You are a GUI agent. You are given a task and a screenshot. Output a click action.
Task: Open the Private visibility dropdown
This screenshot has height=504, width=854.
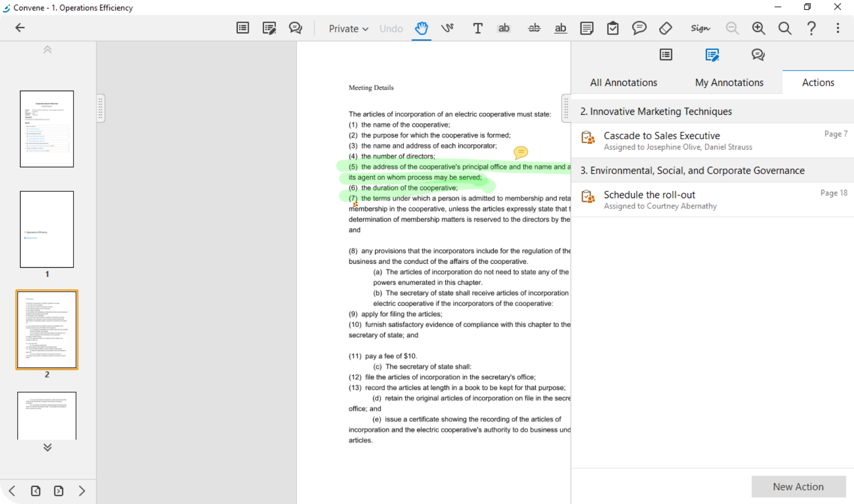tap(348, 29)
